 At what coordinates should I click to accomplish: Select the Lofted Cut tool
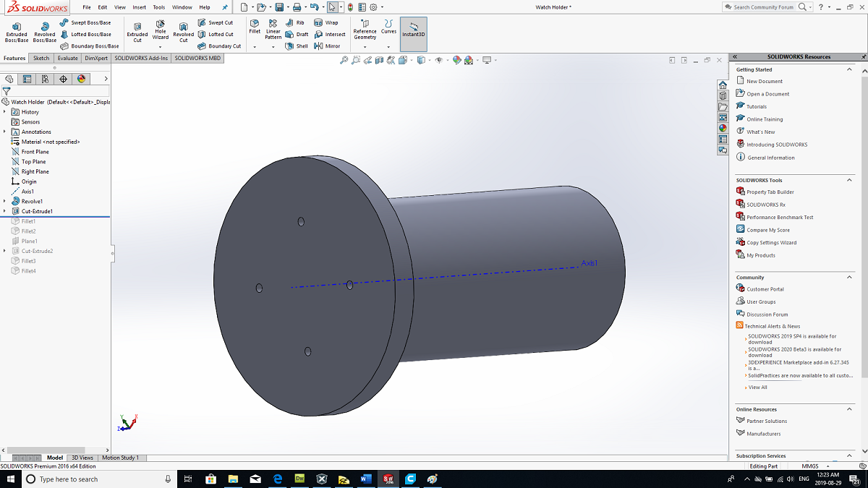pyautogui.click(x=216, y=34)
